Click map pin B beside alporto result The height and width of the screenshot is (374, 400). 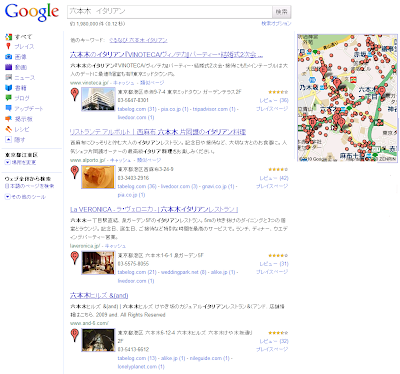coord(75,172)
